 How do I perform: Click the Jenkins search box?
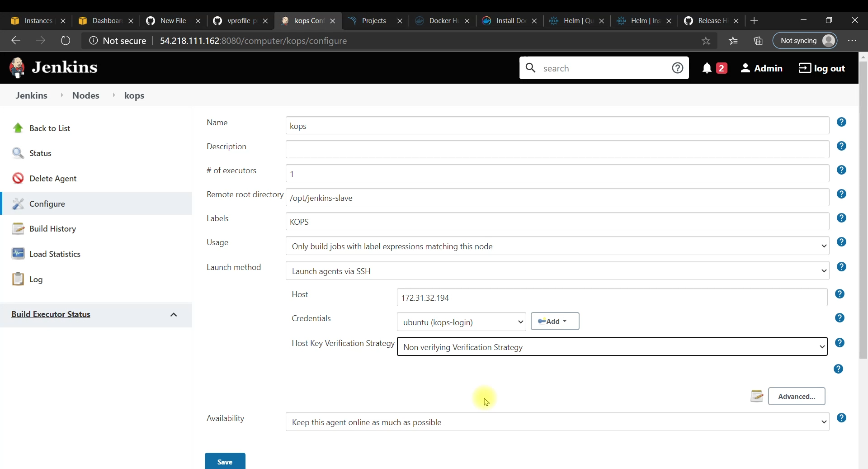point(604,68)
